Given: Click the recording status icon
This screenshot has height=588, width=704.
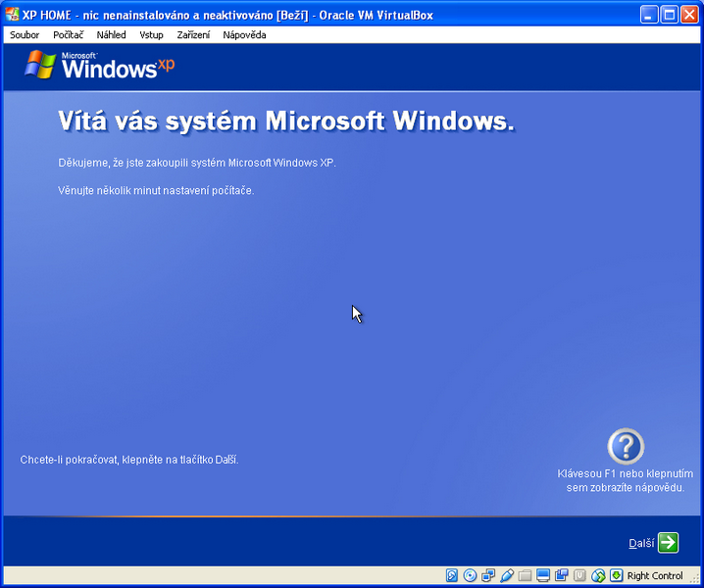Looking at the screenshot, I should pyautogui.click(x=562, y=575).
